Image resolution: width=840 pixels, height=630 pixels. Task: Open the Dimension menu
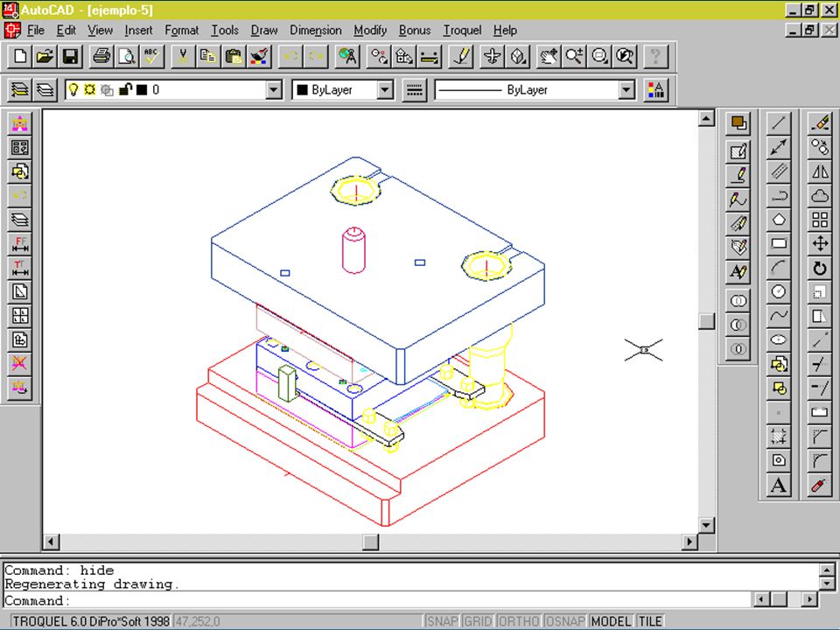[316, 31]
